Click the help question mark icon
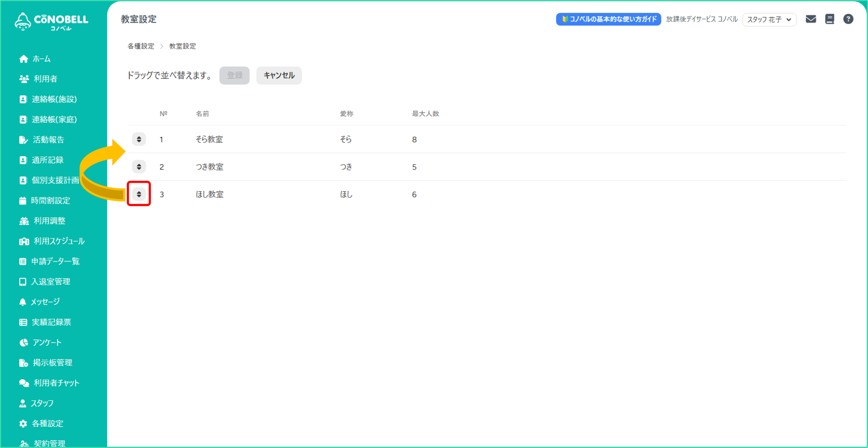The image size is (868, 448). tap(848, 19)
